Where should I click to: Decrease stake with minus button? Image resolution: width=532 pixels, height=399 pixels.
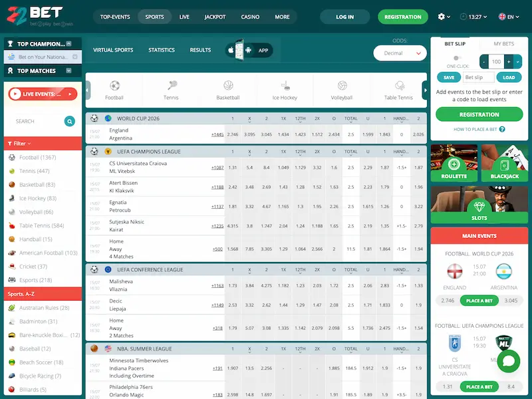[x=484, y=62]
